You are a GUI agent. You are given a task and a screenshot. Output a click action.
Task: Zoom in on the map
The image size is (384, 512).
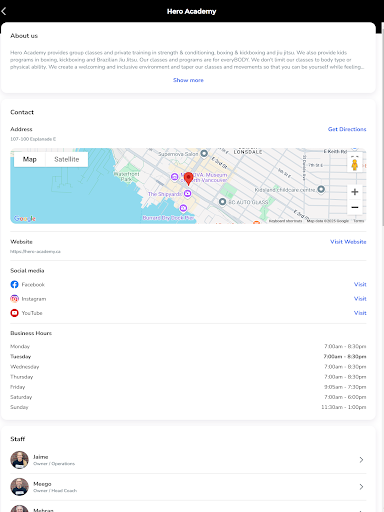(x=355, y=192)
